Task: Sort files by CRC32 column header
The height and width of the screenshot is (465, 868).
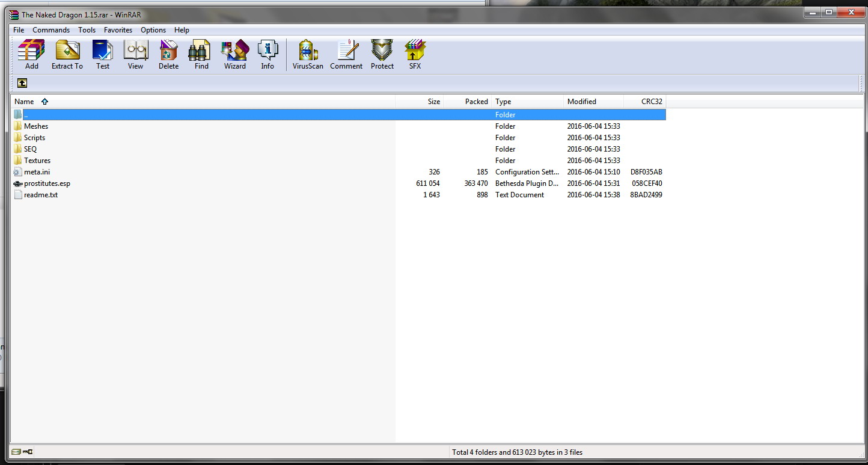Action: 645,102
